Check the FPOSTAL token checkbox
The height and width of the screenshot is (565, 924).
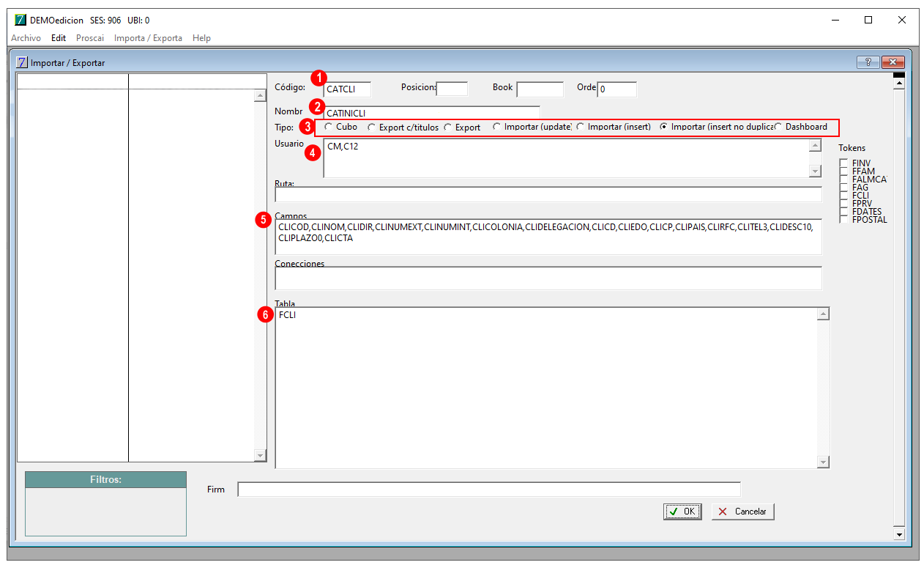[x=845, y=219]
